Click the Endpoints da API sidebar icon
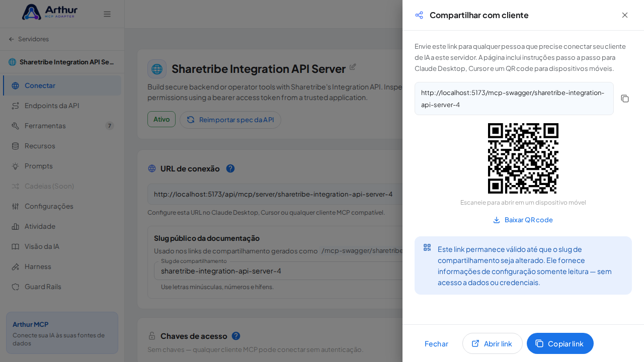Viewport: 644px width, 362px height. tap(16, 106)
